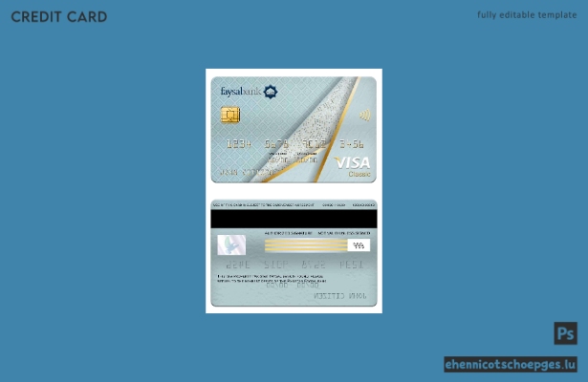This screenshot has height=382, width=588.
Task: Click the black magnetic stripe on card back
Action: tap(294, 219)
